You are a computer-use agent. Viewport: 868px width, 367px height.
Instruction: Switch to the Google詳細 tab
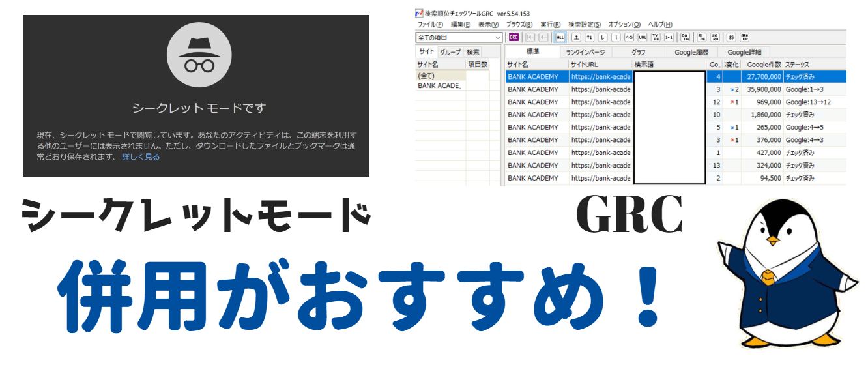tap(744, 52)
